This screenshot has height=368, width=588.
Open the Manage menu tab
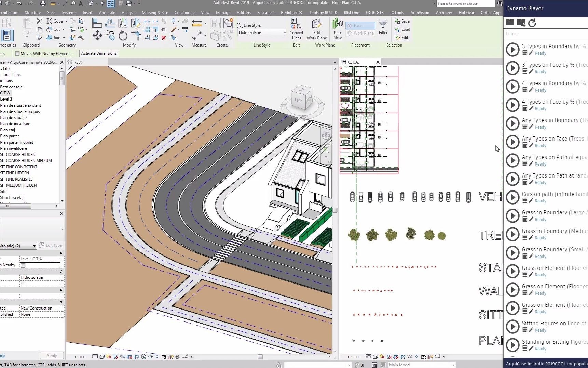(223, 12)
